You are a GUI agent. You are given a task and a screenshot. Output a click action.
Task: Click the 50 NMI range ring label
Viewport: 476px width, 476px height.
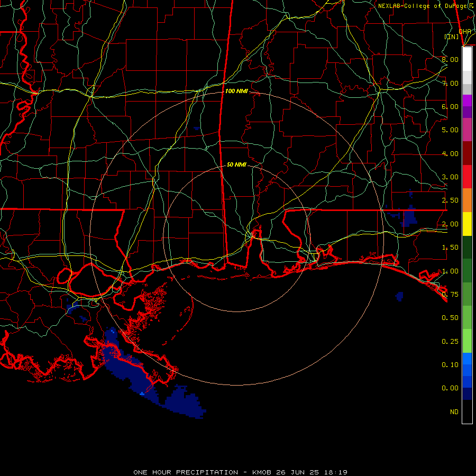tap(236, 164)
